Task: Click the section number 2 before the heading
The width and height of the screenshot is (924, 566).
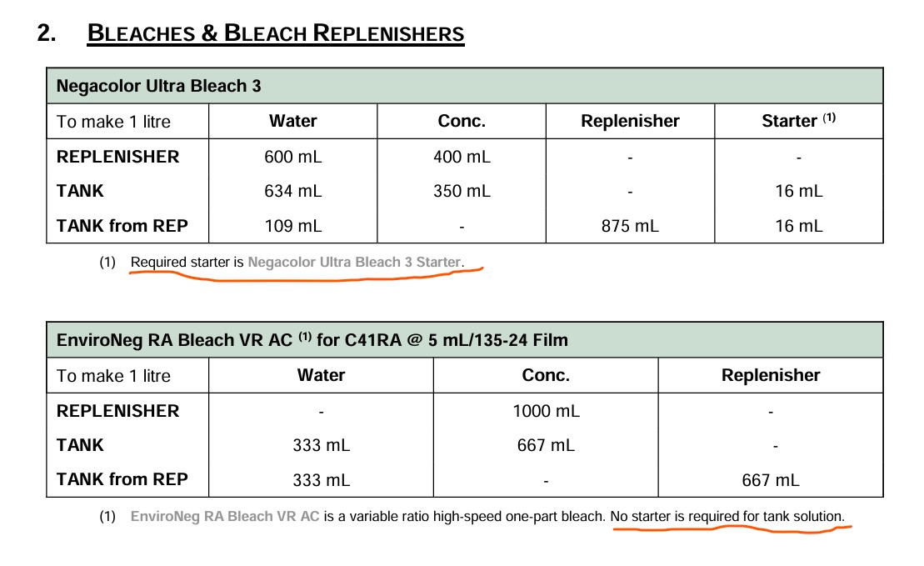Action: click(x=47, y=33)
